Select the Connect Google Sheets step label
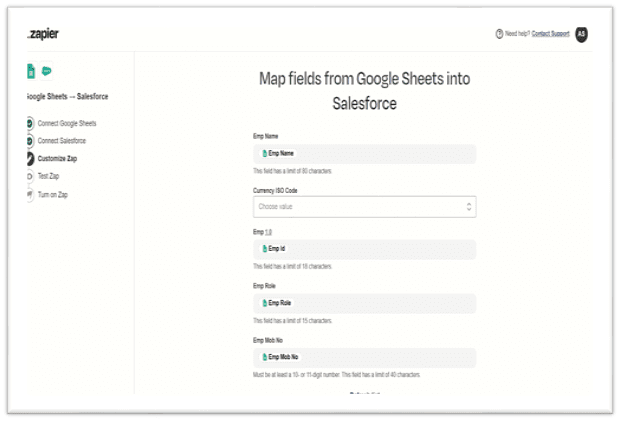618x422 pixels. point(67,123)
